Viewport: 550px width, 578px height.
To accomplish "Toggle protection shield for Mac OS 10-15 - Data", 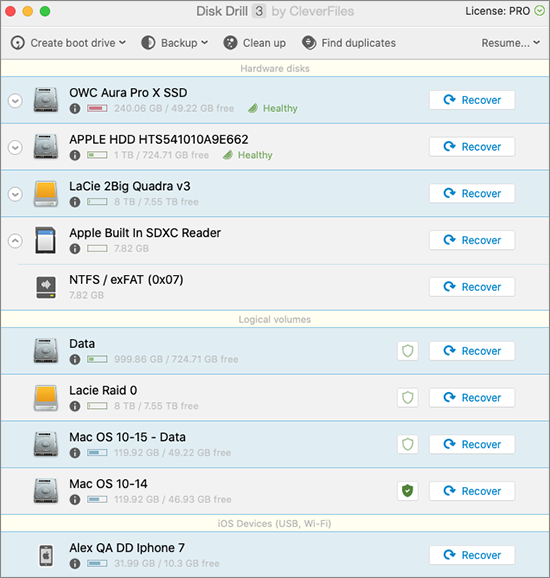I will (x=408, y=444).
